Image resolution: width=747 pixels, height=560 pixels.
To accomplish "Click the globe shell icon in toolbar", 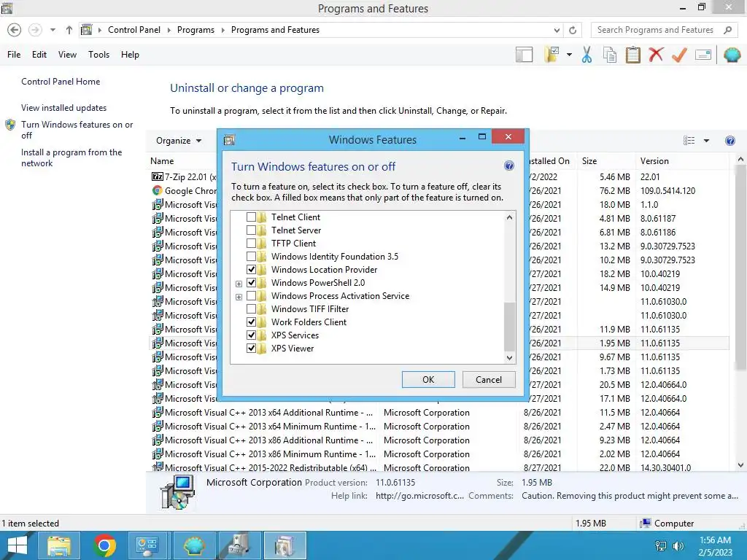I will point(732,55).
